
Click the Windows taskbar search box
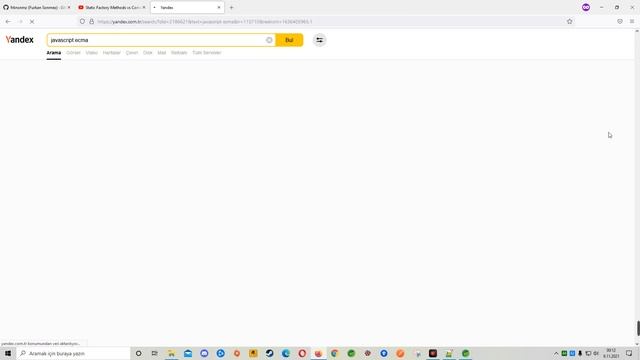[x=73, y=353]
